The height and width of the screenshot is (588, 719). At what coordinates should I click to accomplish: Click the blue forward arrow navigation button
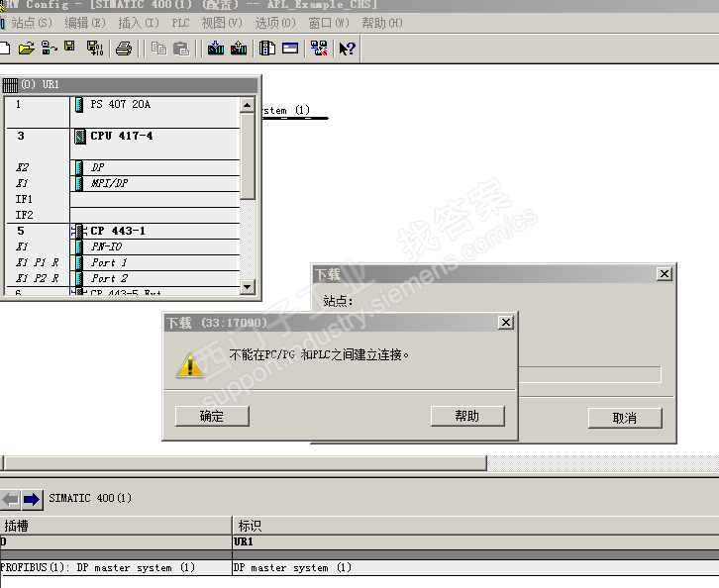(32, 499)
